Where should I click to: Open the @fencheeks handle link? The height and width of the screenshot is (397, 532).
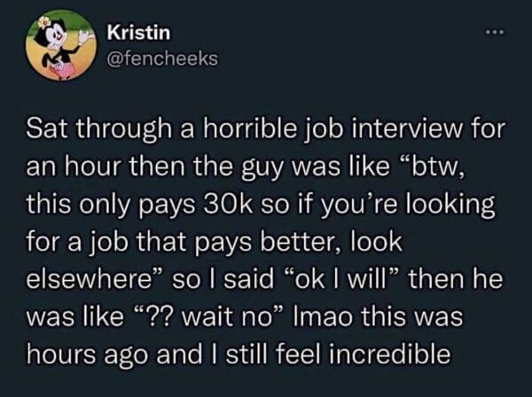(162, 58)
